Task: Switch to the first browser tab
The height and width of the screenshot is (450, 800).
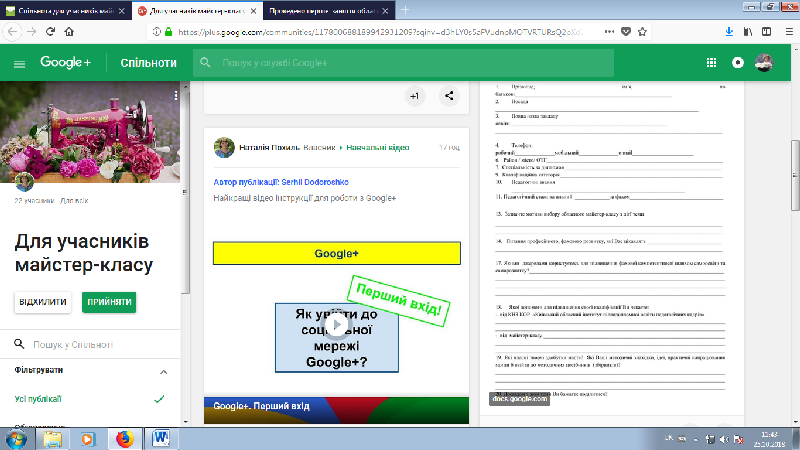Action: [x=66, y=11]
